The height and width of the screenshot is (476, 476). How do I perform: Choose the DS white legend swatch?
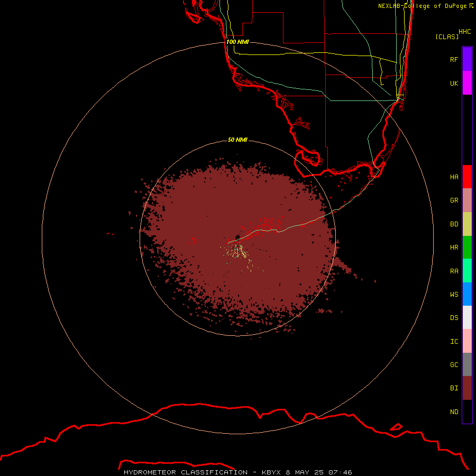tap(467, 317)
